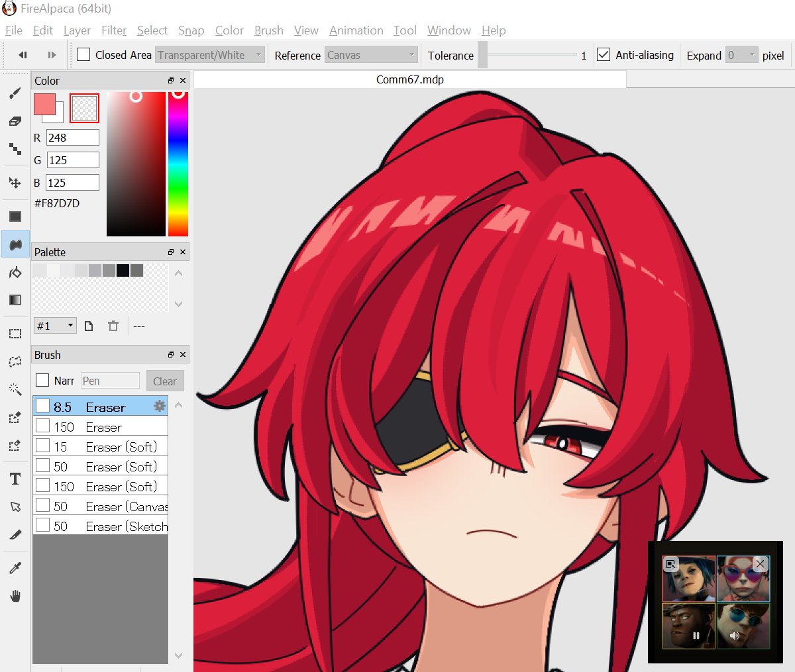This screenshot has height=672, width=795.
Task: Select the Move tool icon
Action: [15, 182]
